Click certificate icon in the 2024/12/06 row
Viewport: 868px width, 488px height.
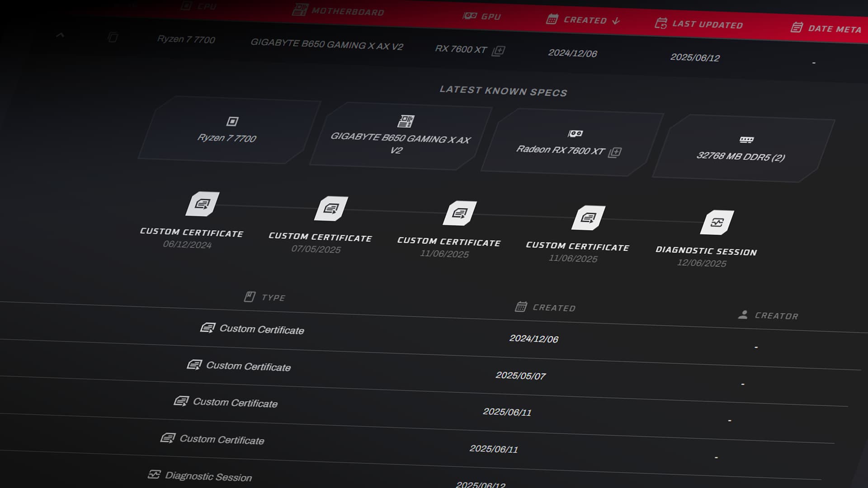pyautogui.click(x=208, y=328)
